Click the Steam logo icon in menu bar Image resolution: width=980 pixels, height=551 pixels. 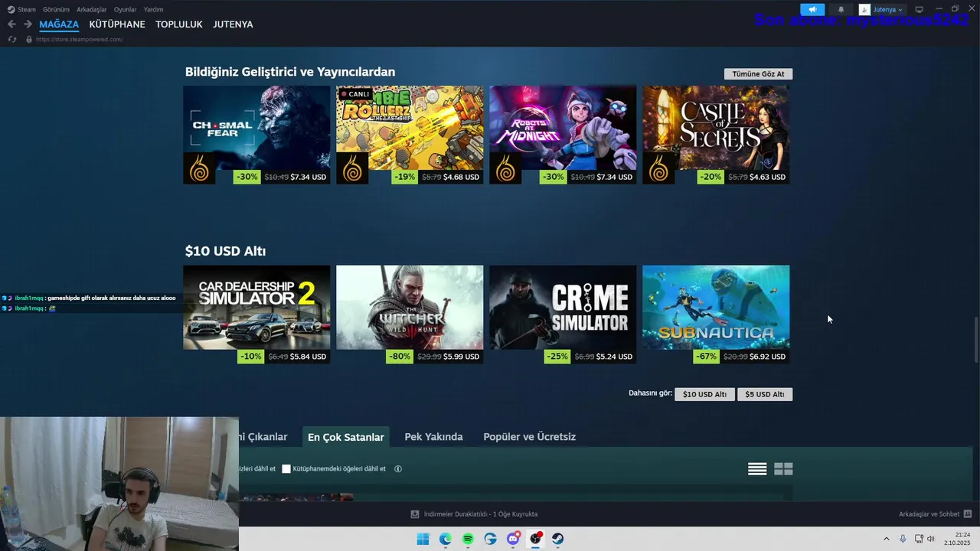[11, 9]
